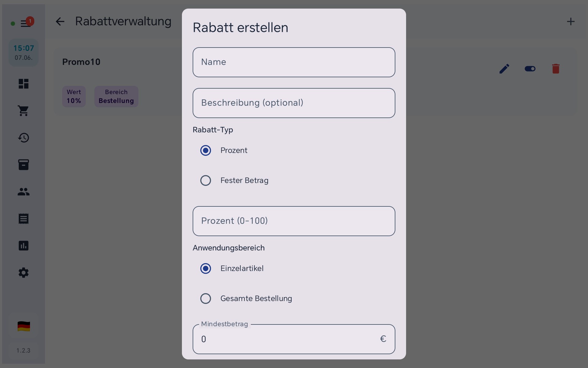Open the archive box icon in sidebar
The width and height of the screenshot is (588, 368).
tap(24, 165)
